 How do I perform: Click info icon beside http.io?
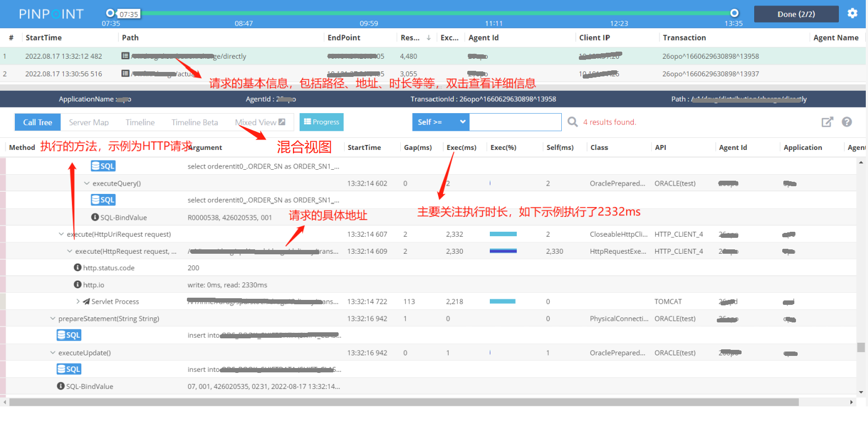click(78, 285)
